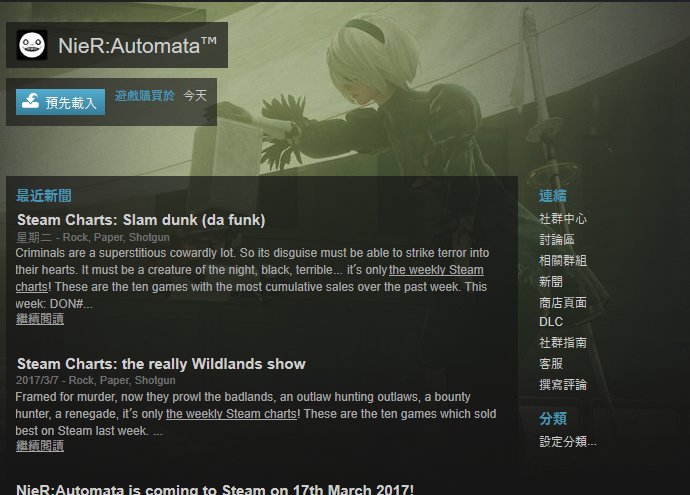This screenshot has height=495, width=690.
Task: Click 繼續閱讀 under the Wildlands article
Action: [40, 446]
